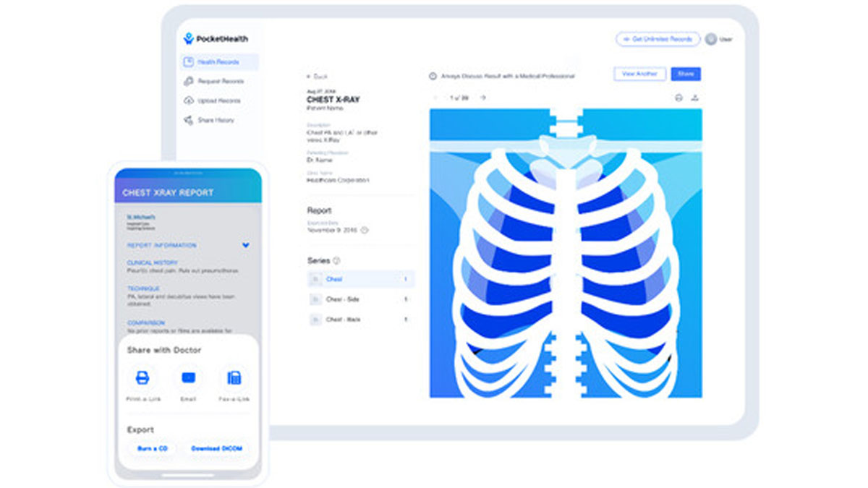The height and width of the screenshot is (488, 868).
Task: Click the download icon above the X-ray
Action: [x=695, y=98]
